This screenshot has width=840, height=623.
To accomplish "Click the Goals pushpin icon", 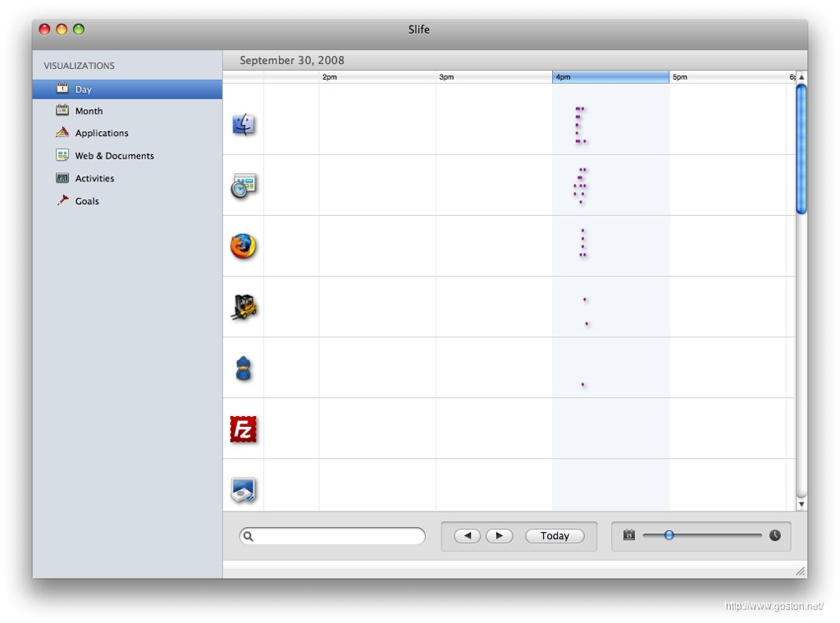I will (x=62, y=200).
